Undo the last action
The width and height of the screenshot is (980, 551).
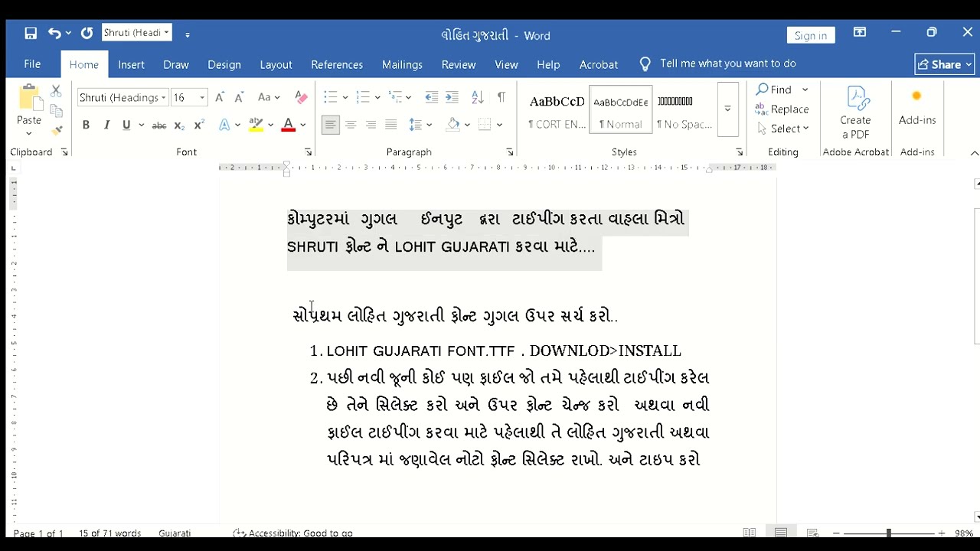click(54, 33)
